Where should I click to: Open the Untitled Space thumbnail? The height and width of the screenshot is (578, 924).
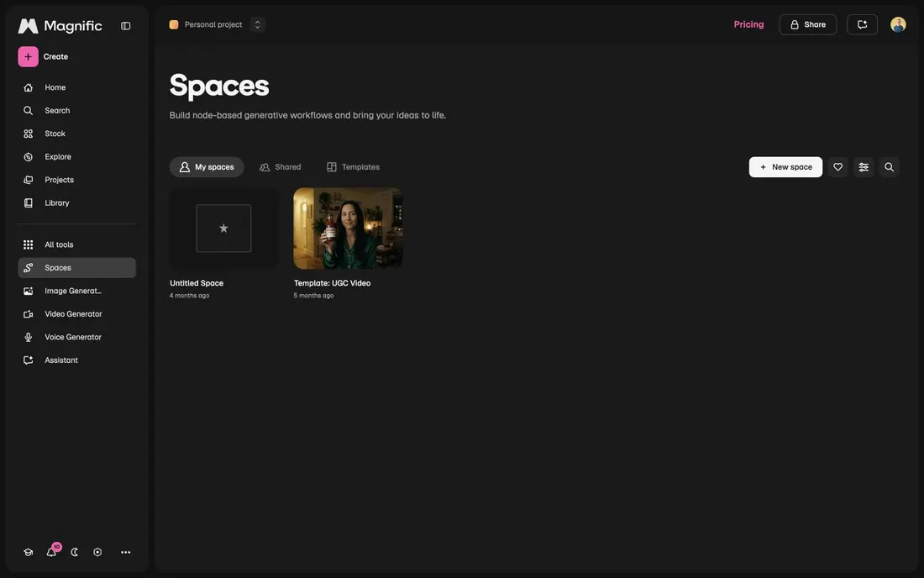point(223,228)
